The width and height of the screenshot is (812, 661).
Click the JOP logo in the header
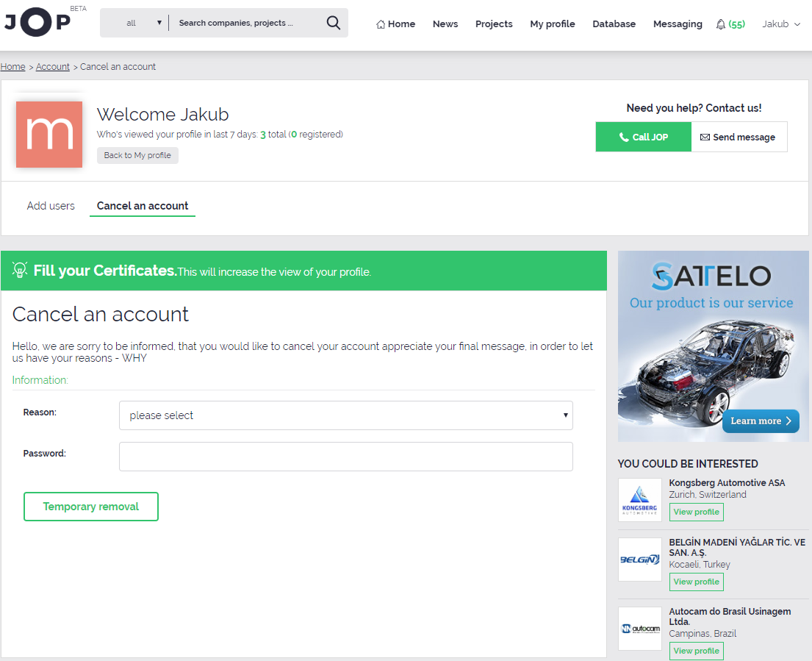coord(37,22)
